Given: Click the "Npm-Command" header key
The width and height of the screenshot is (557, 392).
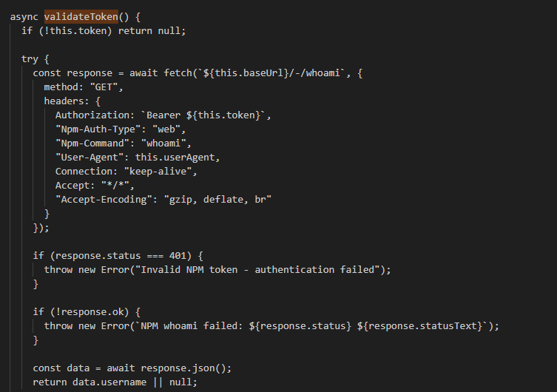Looking at the screenshot, I should point(89,143).
